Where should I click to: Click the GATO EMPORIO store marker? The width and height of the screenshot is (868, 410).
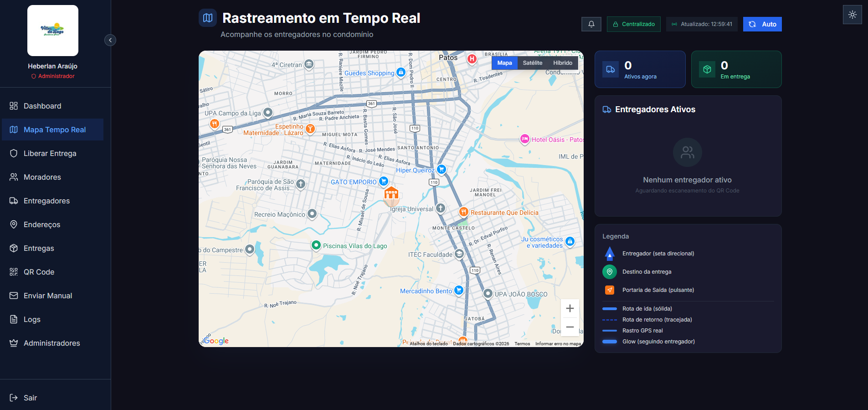384,181
